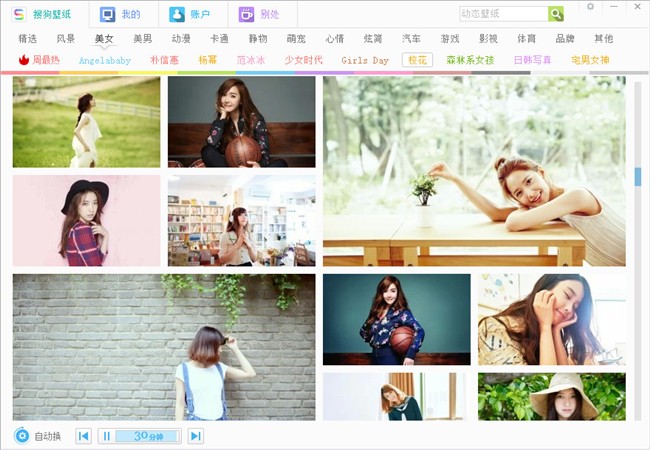Pause automatic wallpaper switching
Viewport: 650px width, 450px height.
[x=107, y=436]
